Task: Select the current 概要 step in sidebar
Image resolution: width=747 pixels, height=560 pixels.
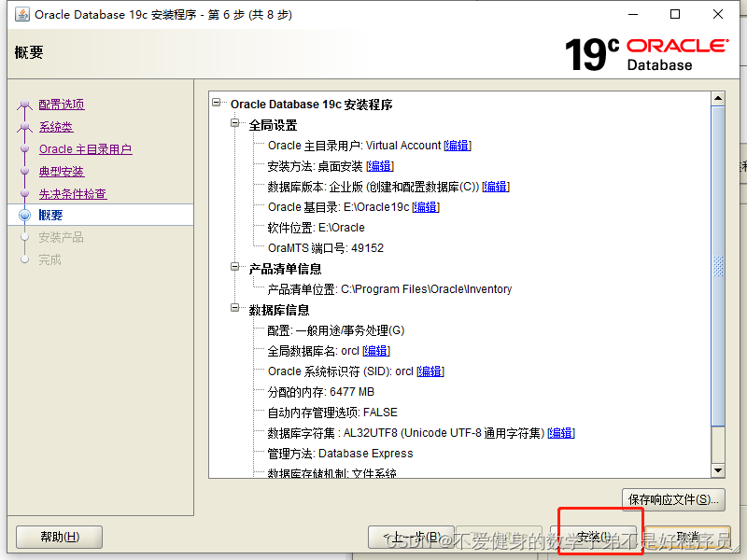Action: (50, 216)
